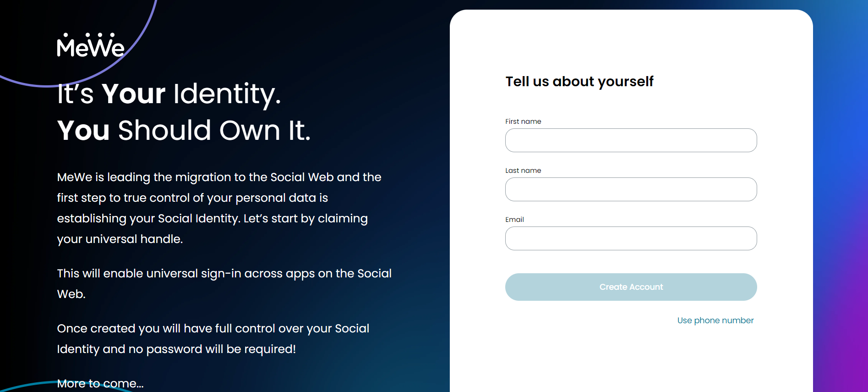Open the Use phone number link
This screenshot has width=868, height=392.
[x=715, y=320]
